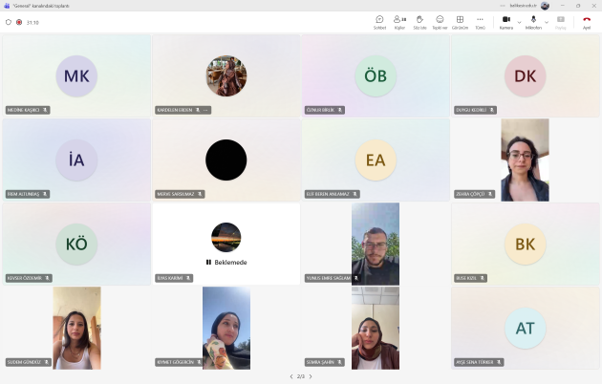Select the black circle avatar tile
This screenshot has height=384, width=602.
click(x=226, y=160)
